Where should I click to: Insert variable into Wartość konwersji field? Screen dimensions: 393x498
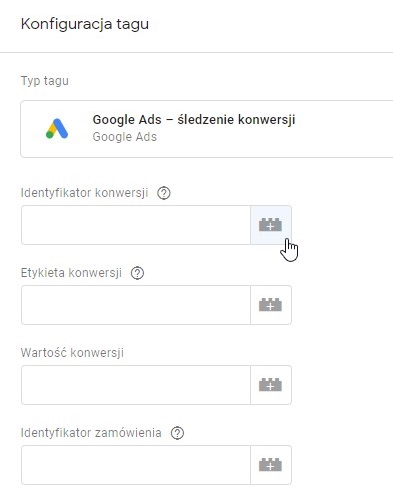271,385
